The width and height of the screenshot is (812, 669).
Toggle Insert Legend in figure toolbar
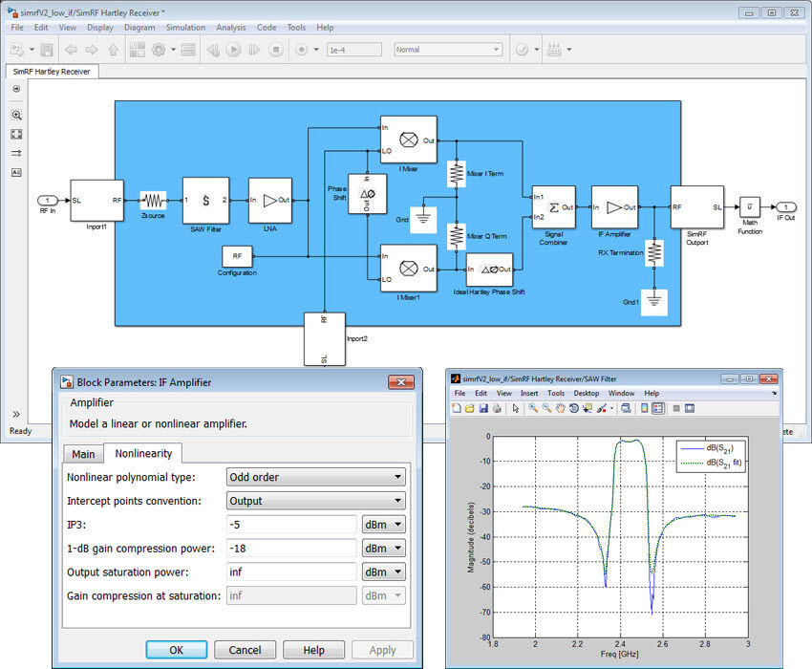[x=657, y=408]
